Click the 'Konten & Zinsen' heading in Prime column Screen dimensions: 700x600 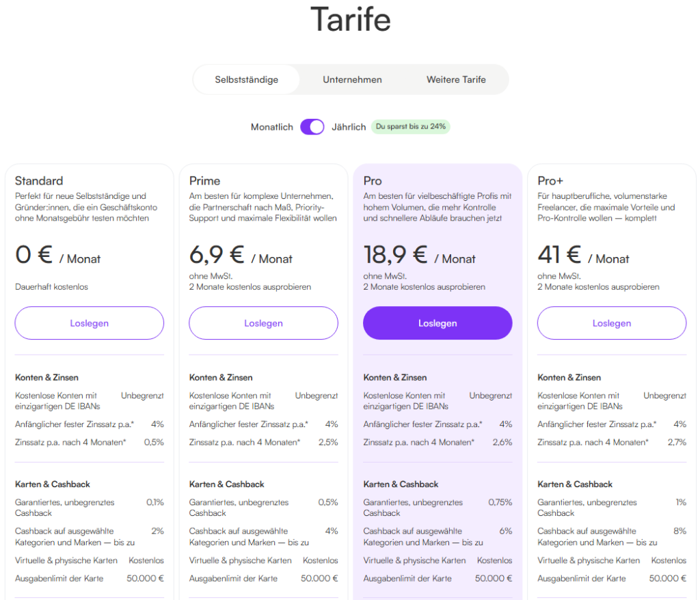[220, 377]
